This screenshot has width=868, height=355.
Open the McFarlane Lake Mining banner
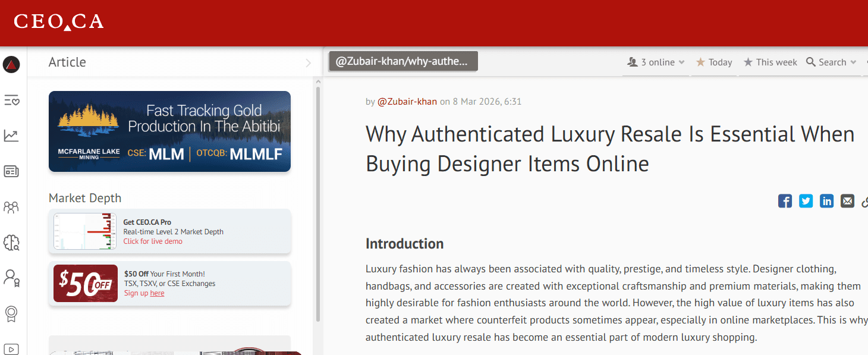(x=169, y=131)
